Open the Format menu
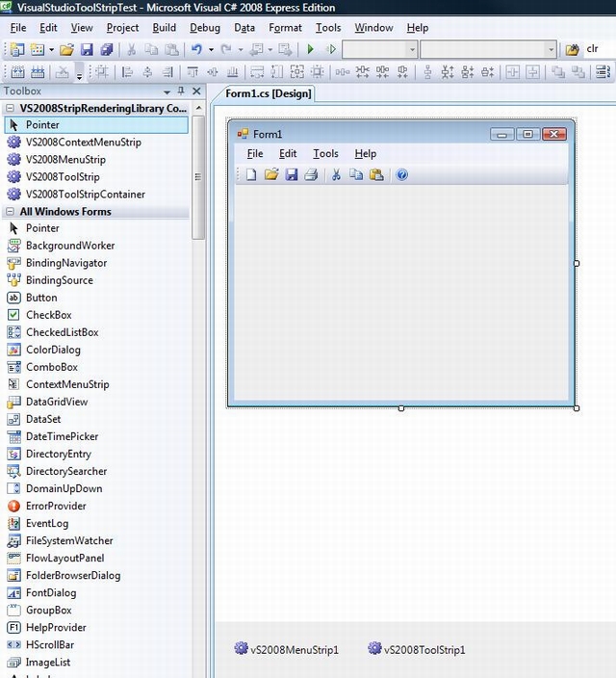The height and width of the screenshot is (678, 616). [x=285, y=28]
